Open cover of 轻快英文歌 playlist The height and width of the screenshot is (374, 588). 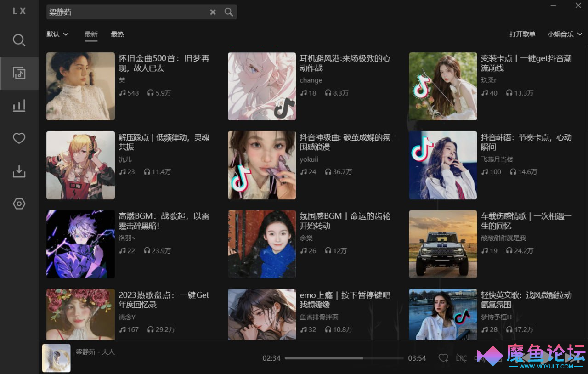(443, 314)
